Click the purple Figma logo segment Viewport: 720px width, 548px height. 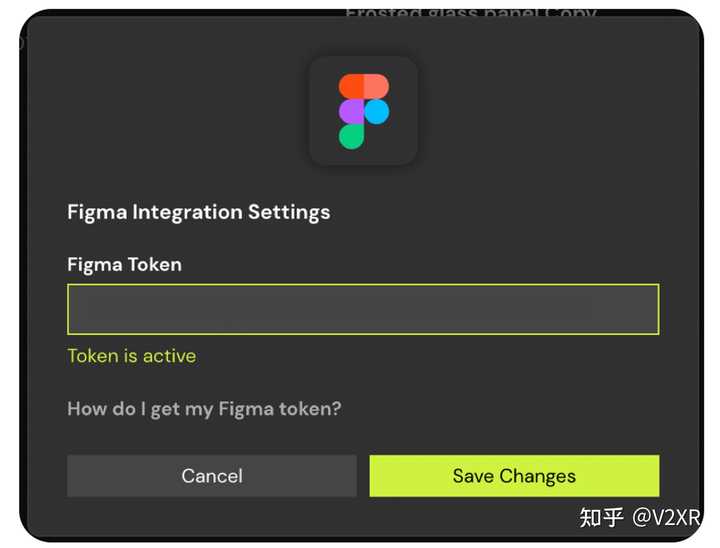[351, 111]
